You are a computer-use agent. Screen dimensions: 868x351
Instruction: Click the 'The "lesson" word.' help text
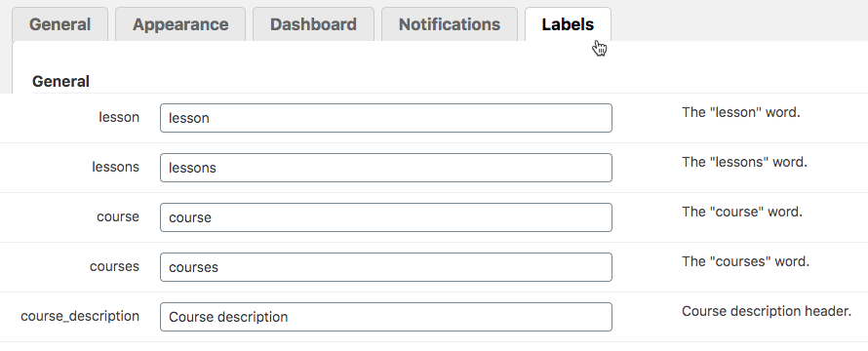coord(741,112)
